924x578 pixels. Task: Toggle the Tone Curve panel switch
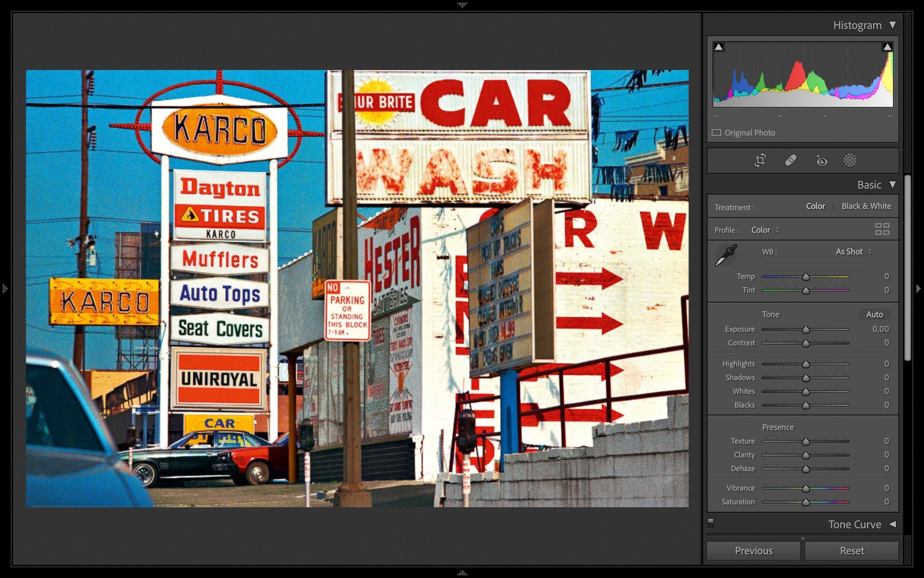[711, 522]
